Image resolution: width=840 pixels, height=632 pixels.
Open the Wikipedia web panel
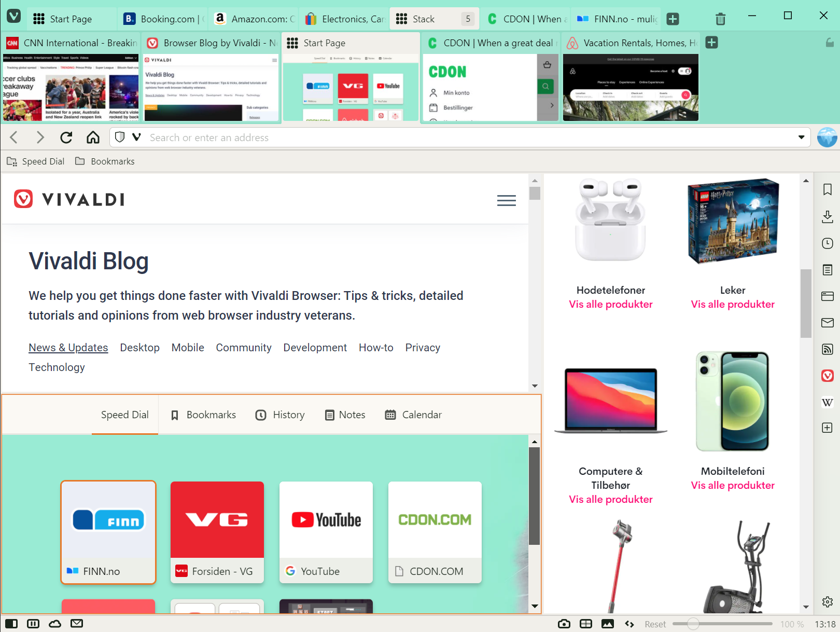point(827,403)
